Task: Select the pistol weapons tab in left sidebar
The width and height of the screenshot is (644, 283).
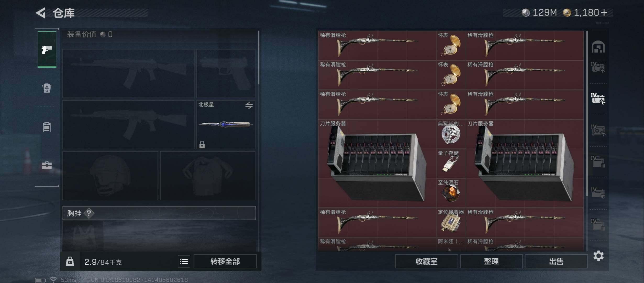Action: (x=47, y=49)
